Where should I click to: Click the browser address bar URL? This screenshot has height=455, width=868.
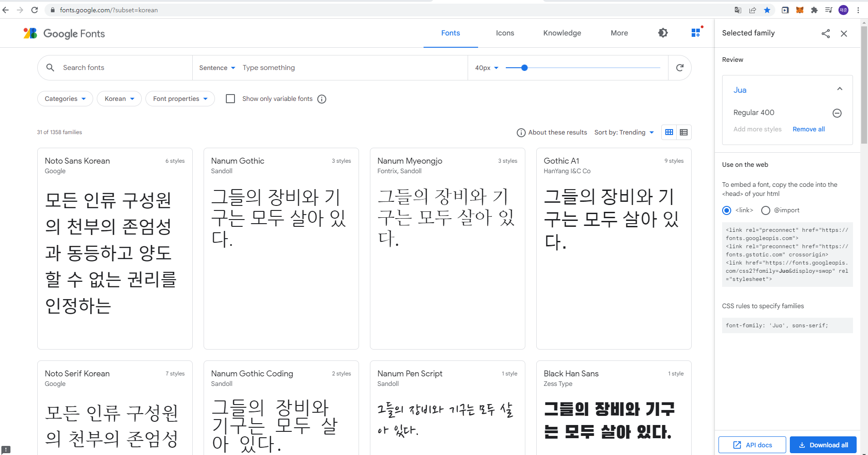(109, 10)
